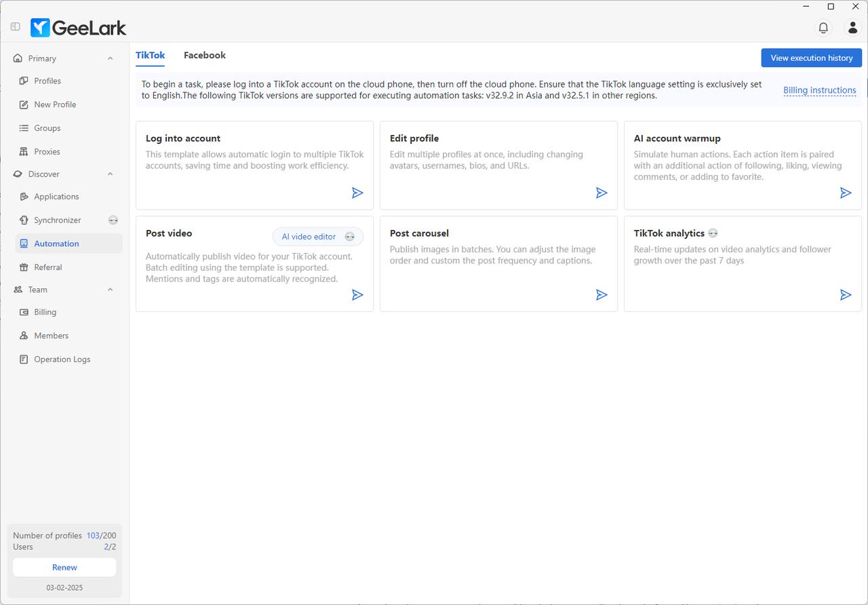Image resolution: width=868 pixels, height=605 pixels.
Task: Click the badge next to TikTok analytics
Action: tap(713, 233)
